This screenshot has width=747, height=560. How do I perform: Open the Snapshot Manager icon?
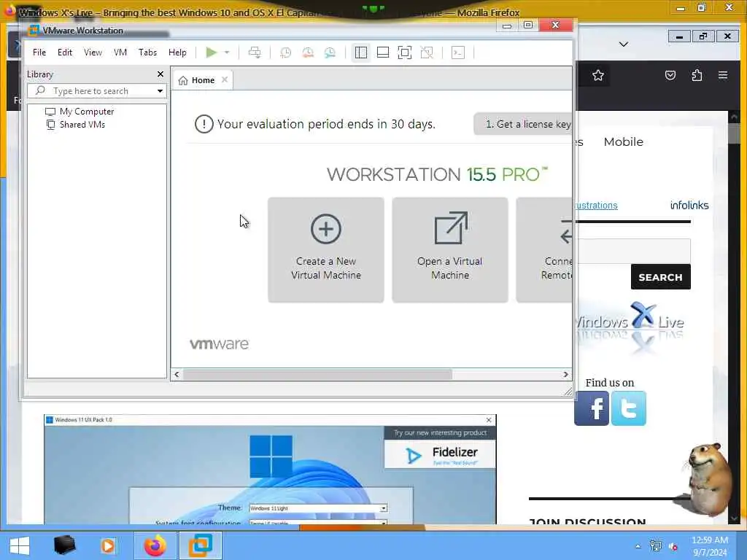tap(330, 52)
